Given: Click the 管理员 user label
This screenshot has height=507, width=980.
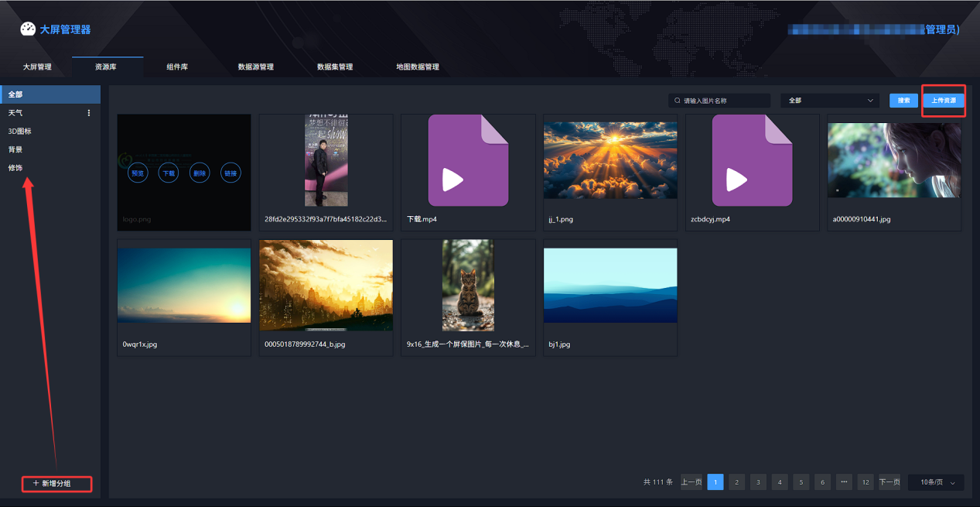Looking at the screenshot, I should click(942, 29).
